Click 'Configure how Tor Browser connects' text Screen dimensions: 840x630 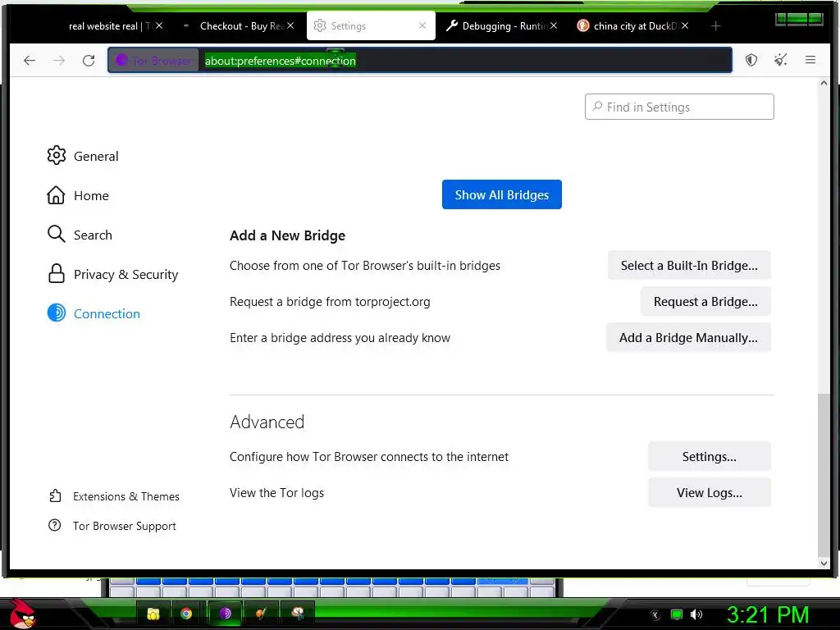pos(369,456)
